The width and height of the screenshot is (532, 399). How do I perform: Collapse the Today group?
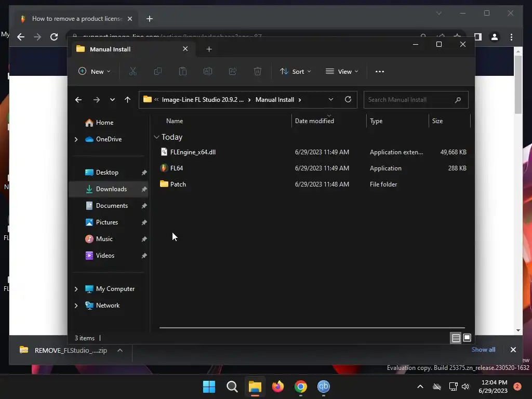point(156,137)
